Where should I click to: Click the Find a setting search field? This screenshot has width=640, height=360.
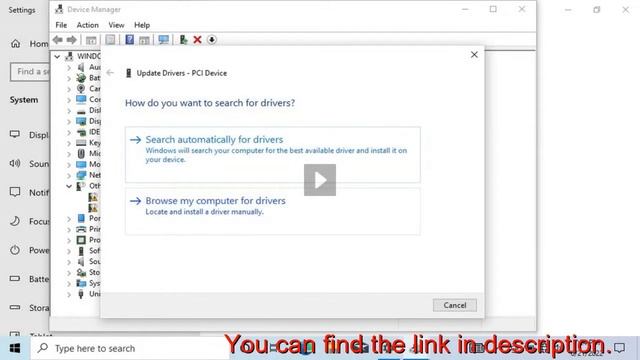(x=30, y=72)
